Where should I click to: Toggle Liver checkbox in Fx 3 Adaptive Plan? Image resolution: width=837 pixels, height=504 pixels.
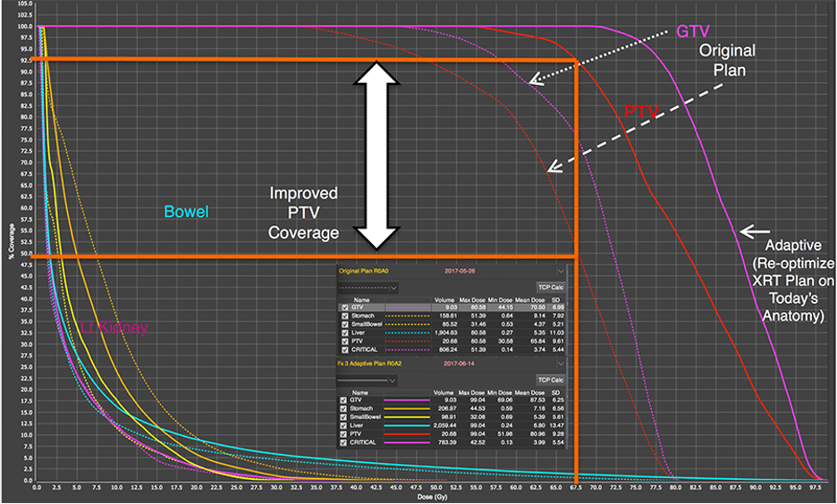[343, 425]
